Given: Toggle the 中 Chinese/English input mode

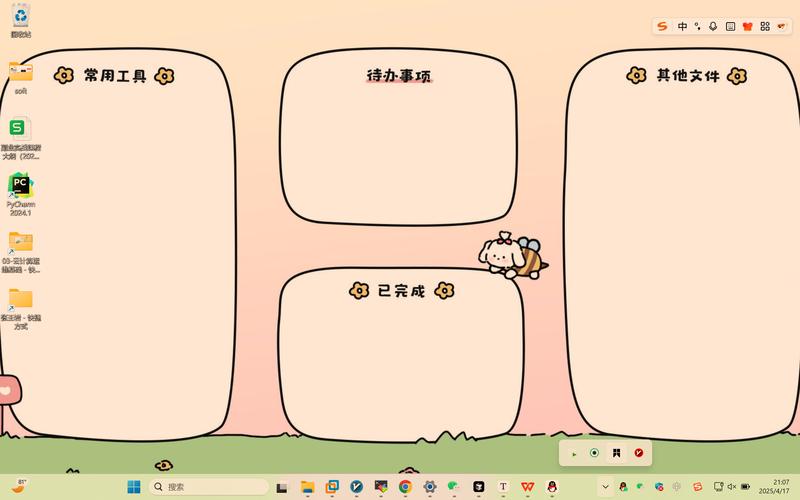Looking at the screenshot, I should [x=682, y=26].
